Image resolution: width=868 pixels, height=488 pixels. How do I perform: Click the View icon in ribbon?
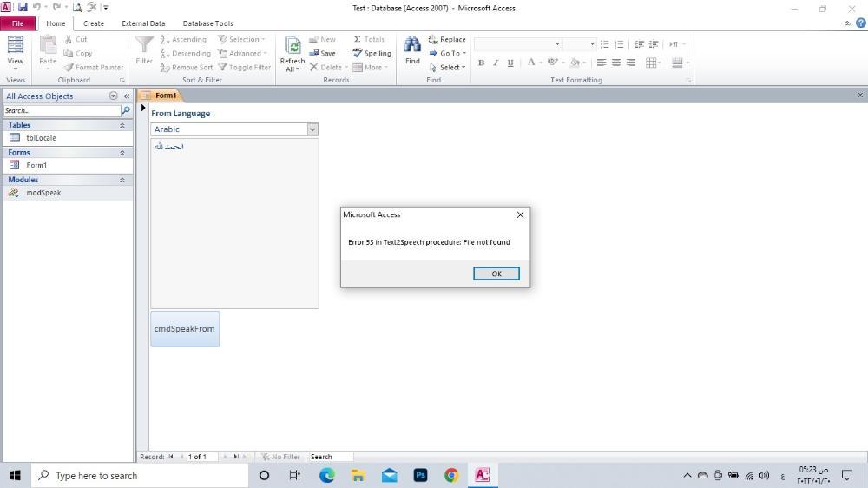pos(16,47)
